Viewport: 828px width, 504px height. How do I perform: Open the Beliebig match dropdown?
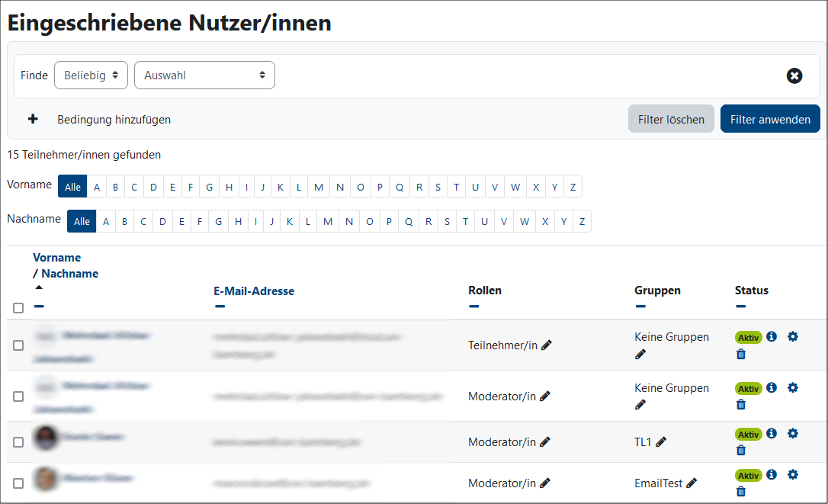(91, 75)
